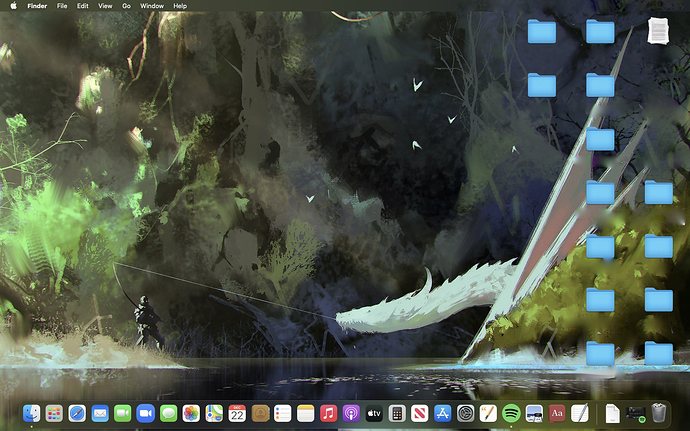Launch the Calculator app
The image size is (690, 431).
click(x=397, y=413)
